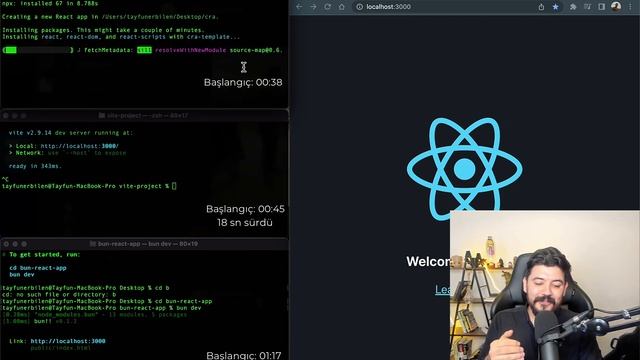Open the media control icon in toolbar
640x360 pixels.
587,7
